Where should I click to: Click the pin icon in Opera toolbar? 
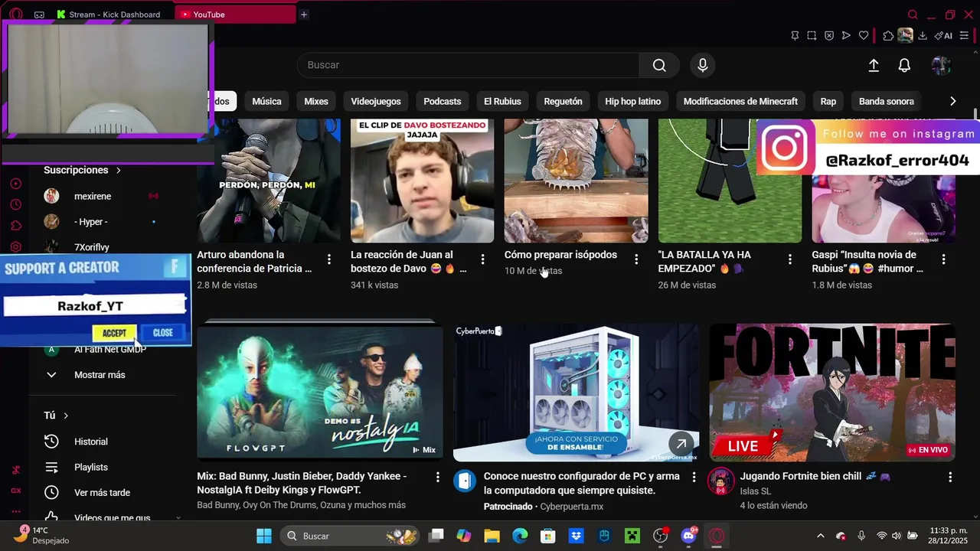point(795,35)
